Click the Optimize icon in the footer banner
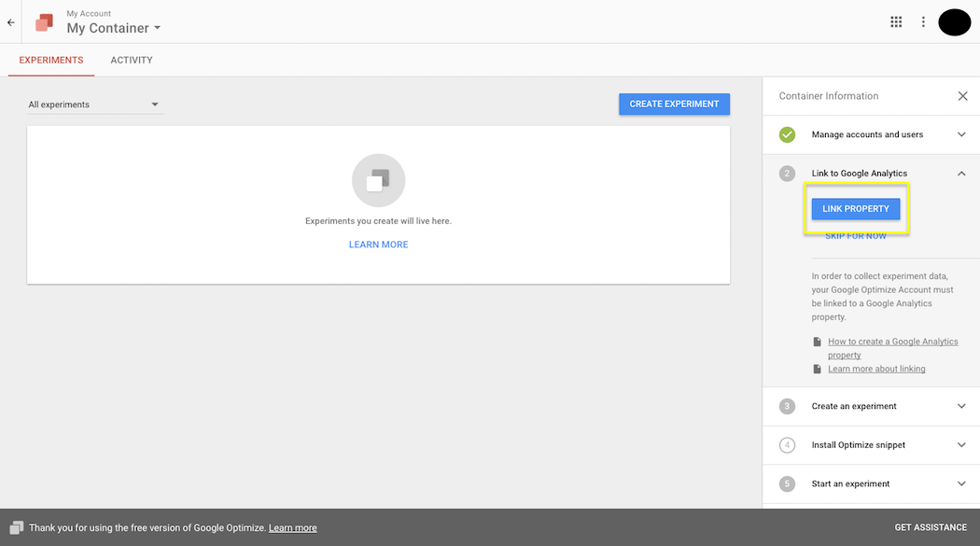Screen dimensions: 980x546 16,528
